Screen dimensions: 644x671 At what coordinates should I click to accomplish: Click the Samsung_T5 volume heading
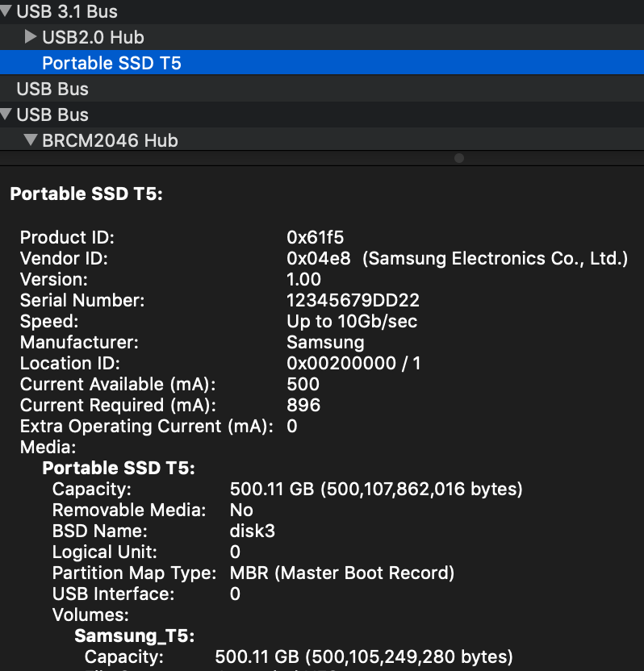coord(135,636)
